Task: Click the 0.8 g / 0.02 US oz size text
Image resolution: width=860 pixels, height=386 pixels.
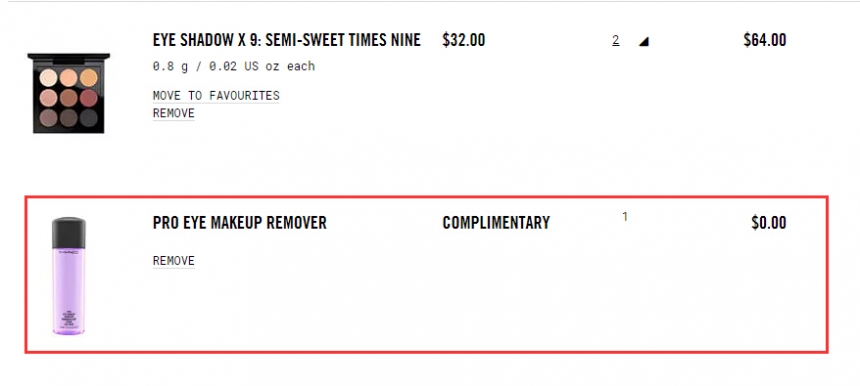Action: (x=234, y=66)
